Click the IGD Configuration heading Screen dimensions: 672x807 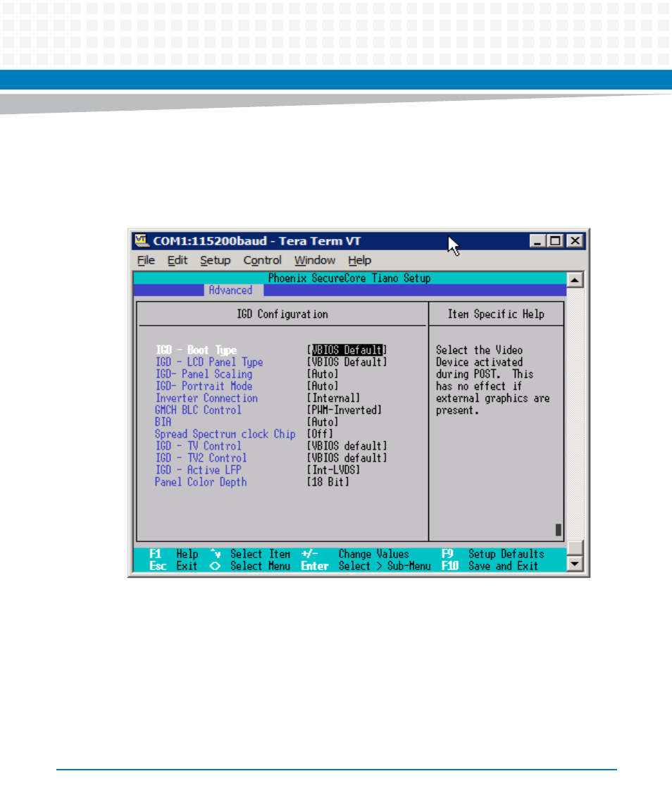[282, 314]
